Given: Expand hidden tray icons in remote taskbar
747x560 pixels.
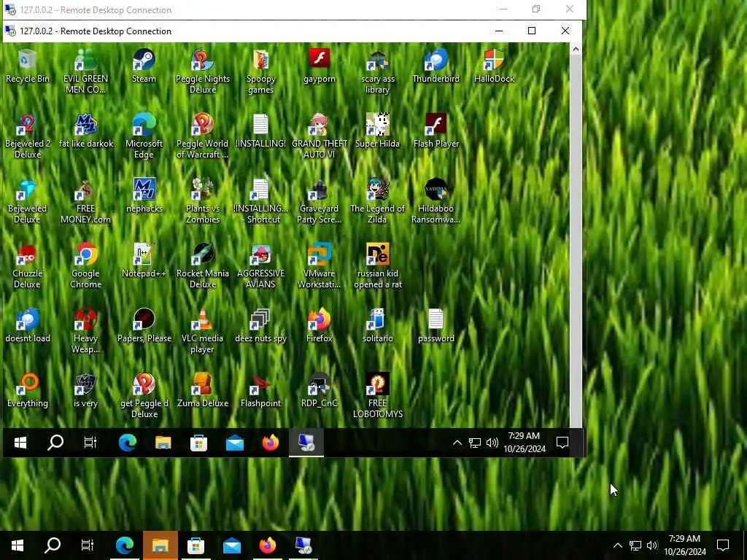Looking at the screenshot, I should (x=457, y=443).
